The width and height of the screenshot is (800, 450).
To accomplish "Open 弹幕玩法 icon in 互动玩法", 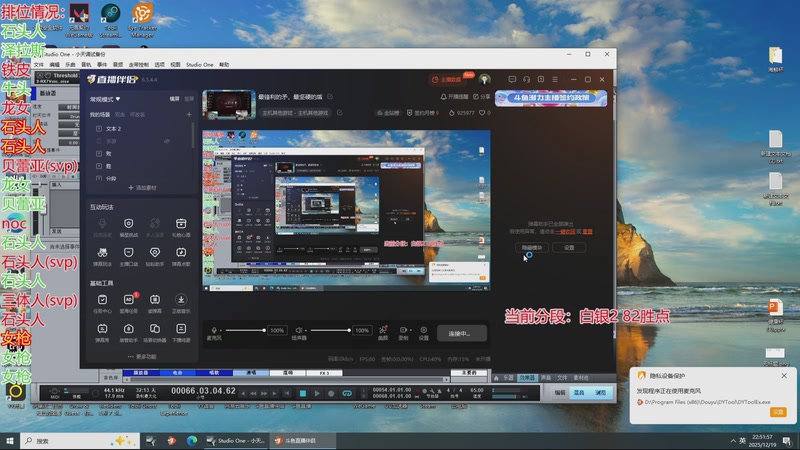I will coord(102,253).
